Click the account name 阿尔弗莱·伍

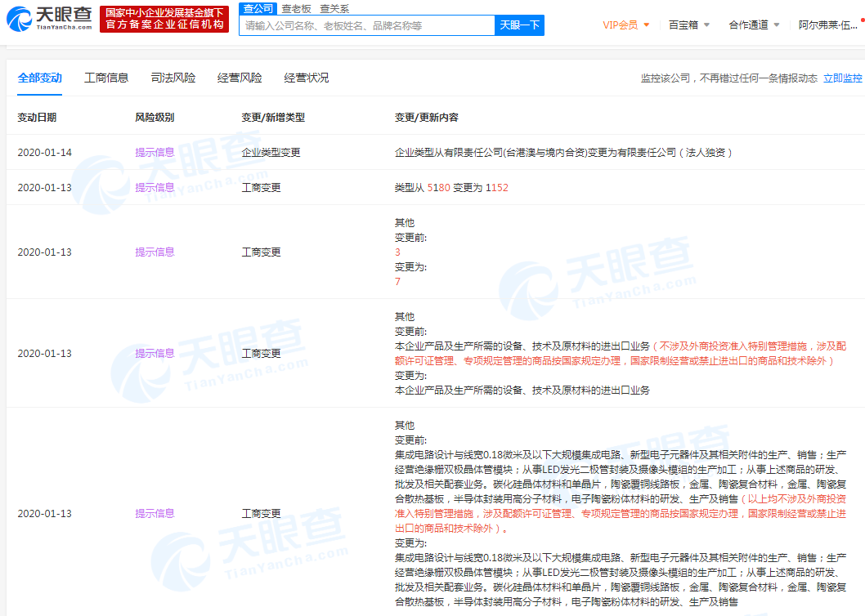(828, 25)
